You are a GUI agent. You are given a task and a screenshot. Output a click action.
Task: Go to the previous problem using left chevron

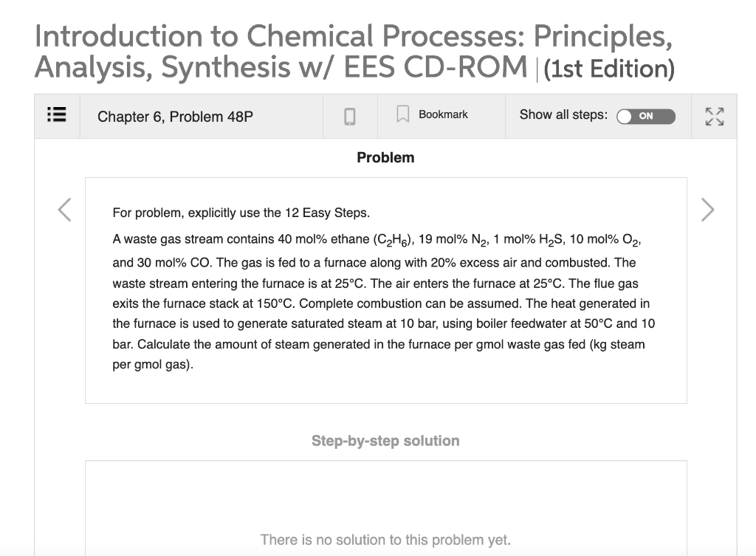point(63,210)
